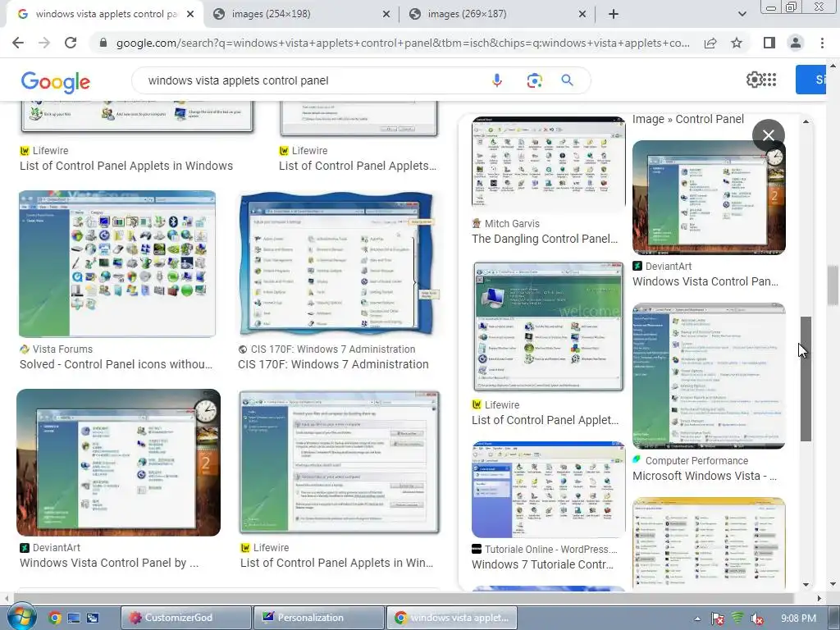Reload the current page
Viewport: 840px width, 630px height.
click(71, 43)
